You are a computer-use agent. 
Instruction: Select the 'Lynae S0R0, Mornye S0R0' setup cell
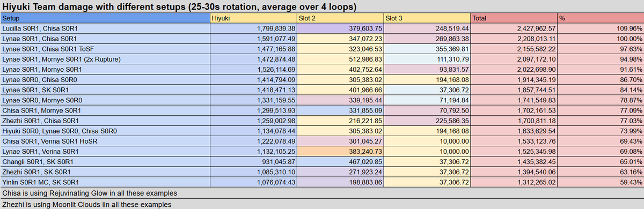click(105, 100)
